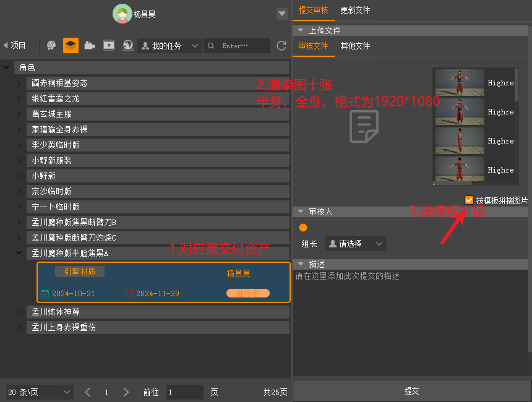Collapse the 审核人 section
This screenshot has height=402, width=532.
(301, 212)
